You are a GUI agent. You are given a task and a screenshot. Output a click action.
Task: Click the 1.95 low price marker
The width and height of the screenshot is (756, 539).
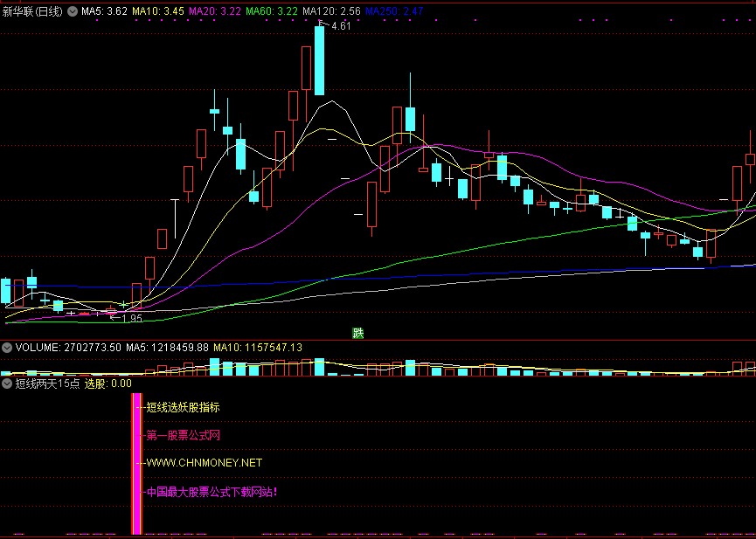click(x=132, y=318)
